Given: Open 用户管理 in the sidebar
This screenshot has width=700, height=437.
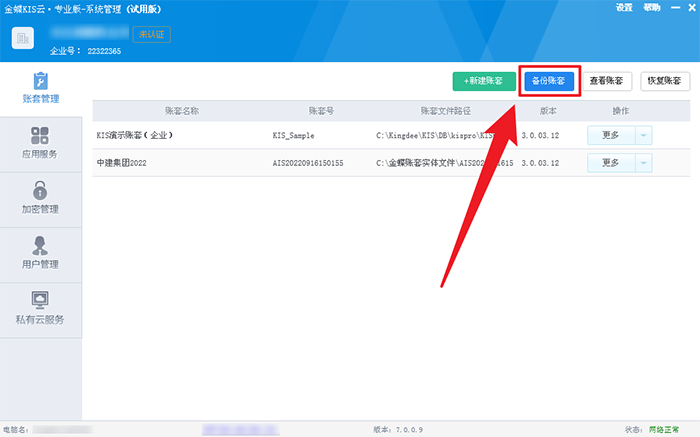Looking at the screenshot, I should 41,253.
